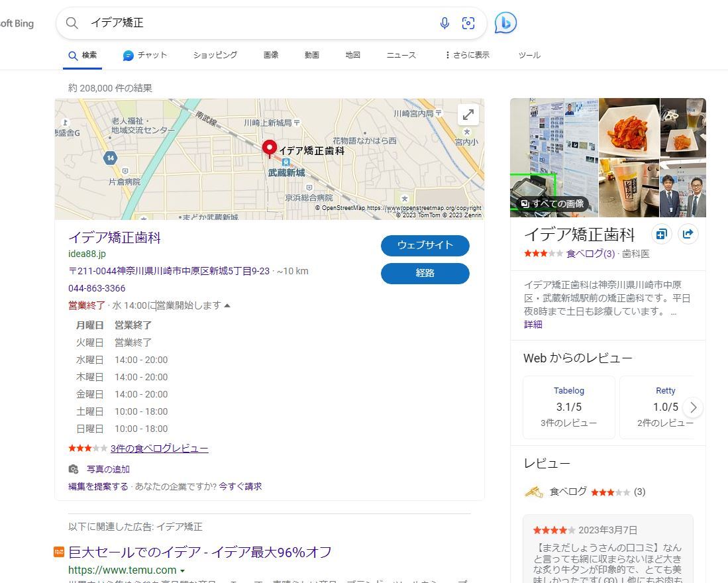Open the さらに表示 more menu

(466, 55)
